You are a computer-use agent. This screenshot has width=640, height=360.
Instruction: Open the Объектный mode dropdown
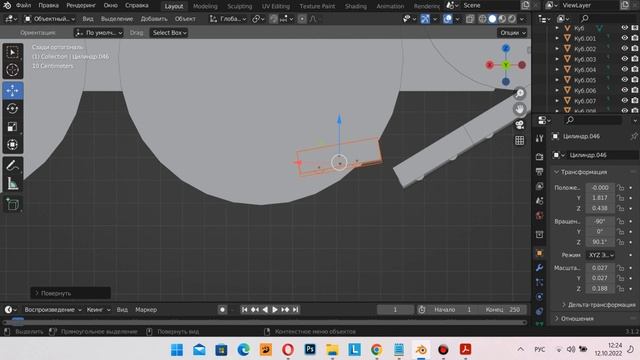pyautogui.click(x=49, y=19)
